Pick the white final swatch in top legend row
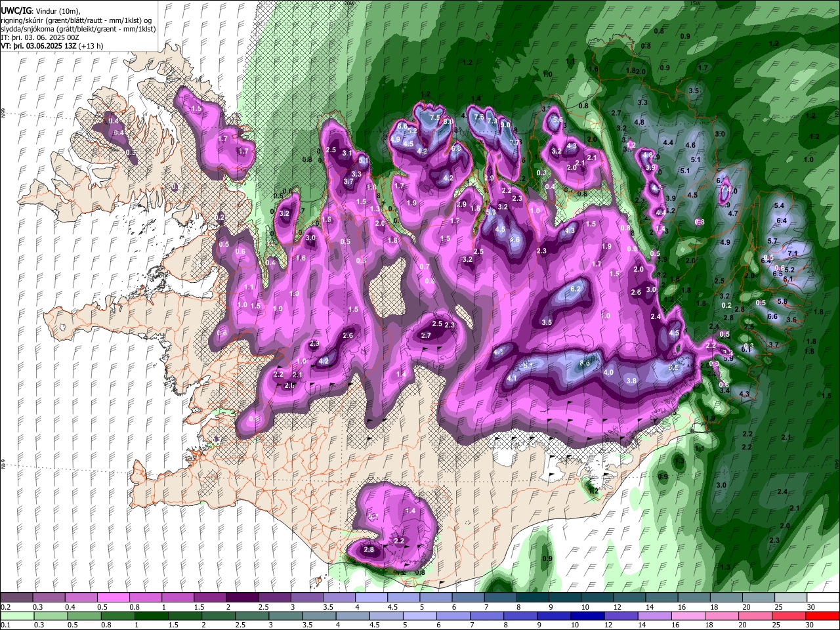 coord(823,598)
